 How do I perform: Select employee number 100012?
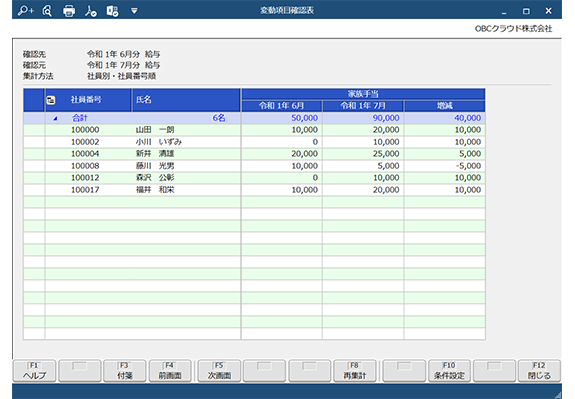click(85, 178)
